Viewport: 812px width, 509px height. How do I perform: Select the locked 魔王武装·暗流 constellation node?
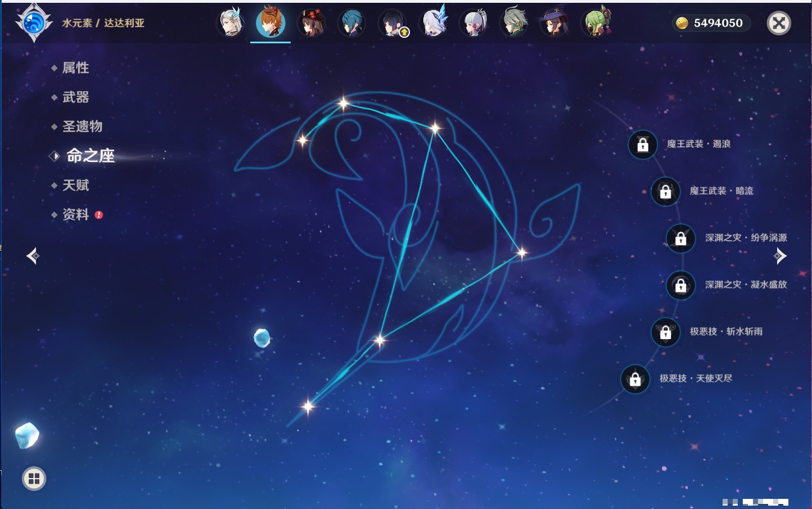point(665,191)
